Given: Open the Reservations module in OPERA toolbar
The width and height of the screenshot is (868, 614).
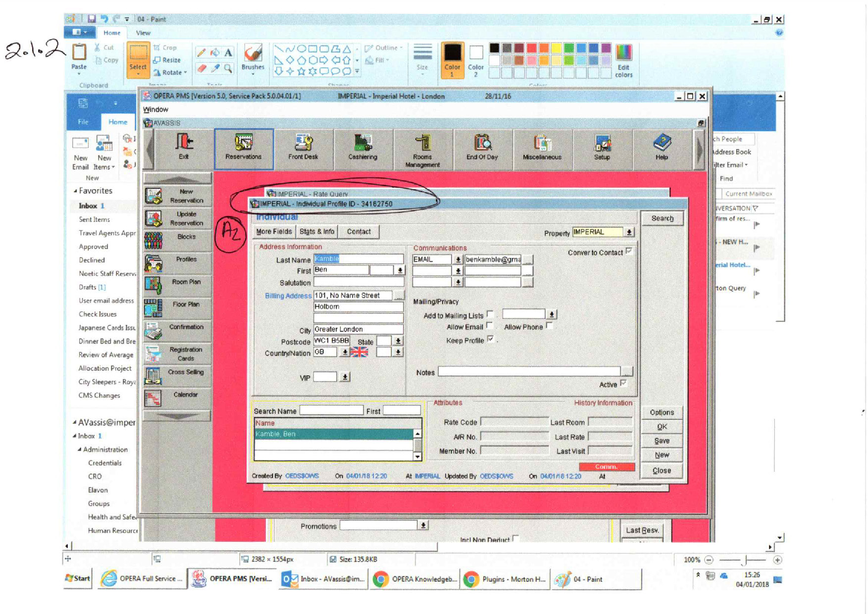Looking at the screenshot, I should [x=244, y=149].
